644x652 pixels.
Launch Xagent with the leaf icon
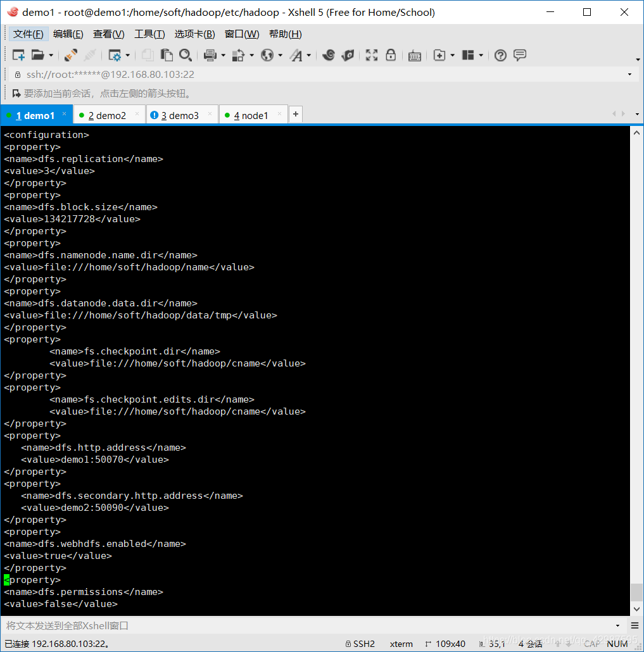coord(348,55)
